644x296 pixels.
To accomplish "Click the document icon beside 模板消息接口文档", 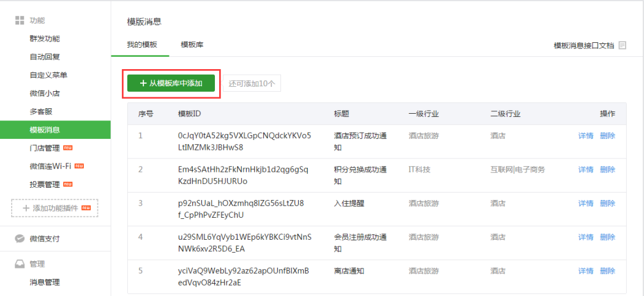I will pos(622,46).
